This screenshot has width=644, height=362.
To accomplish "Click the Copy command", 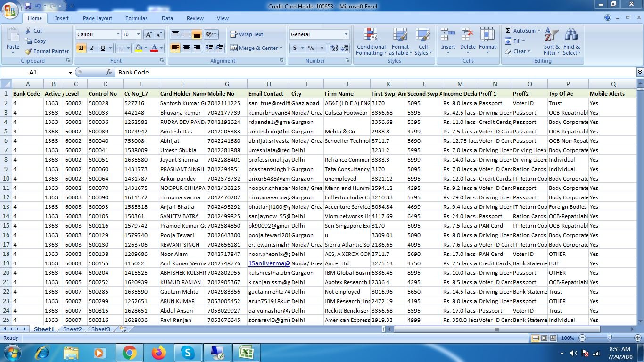I will click(x=36, y=41).
